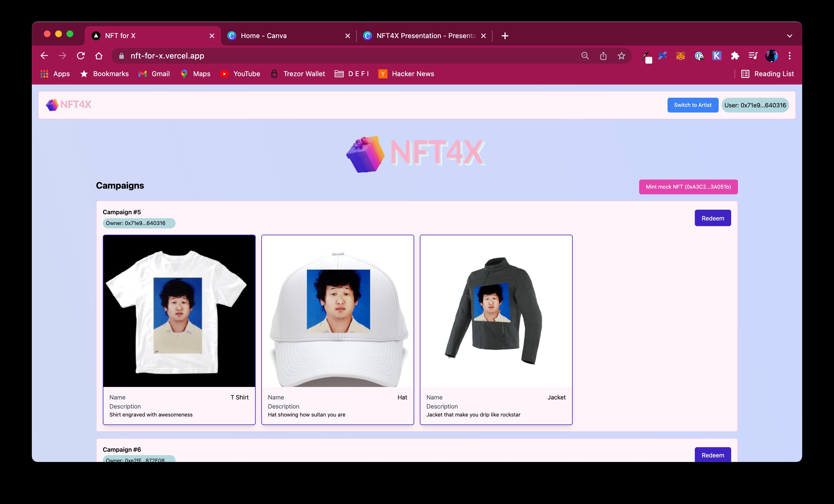Click the Hacker News bookmark icon
This screenshot has height=504, width=834.
click(x=381, y=73)
